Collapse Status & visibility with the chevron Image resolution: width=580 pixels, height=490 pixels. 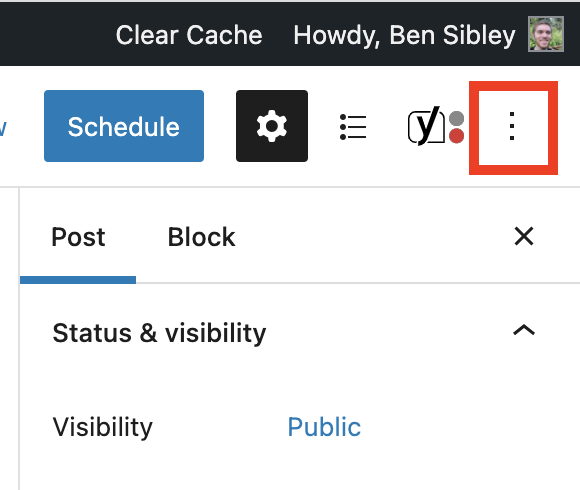pyautogui.click(x=524, y=330)
